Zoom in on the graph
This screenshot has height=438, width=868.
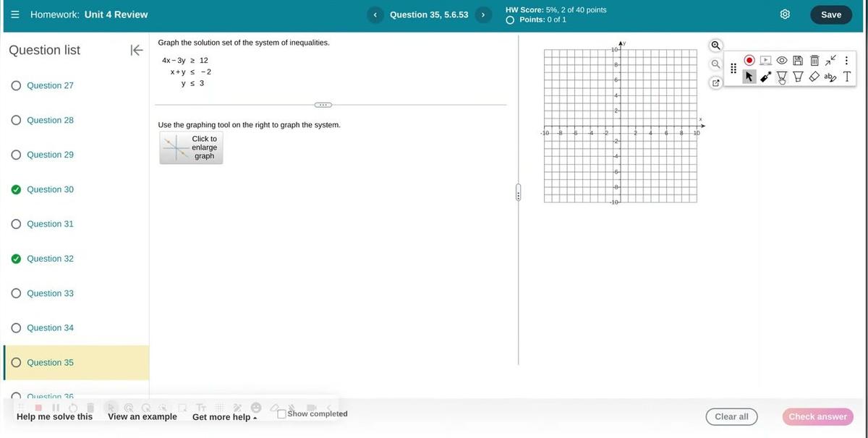click(715, 46)
